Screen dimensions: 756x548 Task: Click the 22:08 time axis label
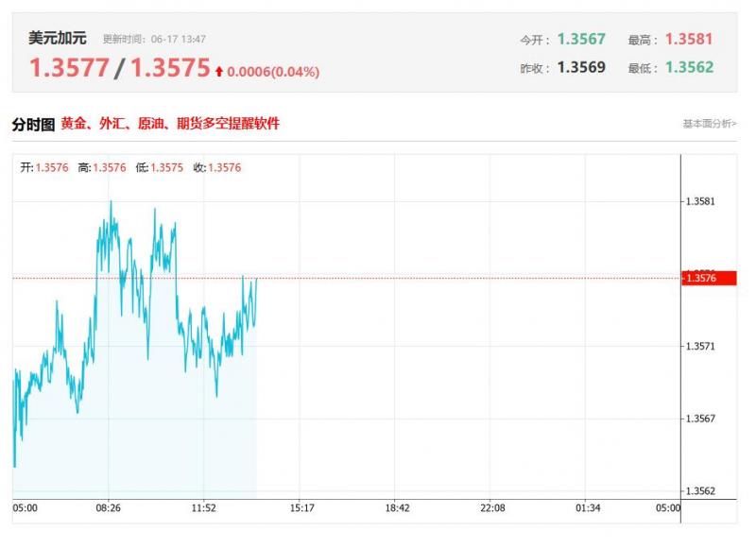click(492, 508)
